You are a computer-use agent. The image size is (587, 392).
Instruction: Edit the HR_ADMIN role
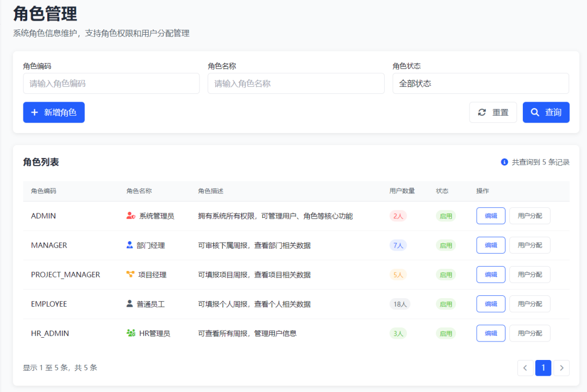point(491,333)
